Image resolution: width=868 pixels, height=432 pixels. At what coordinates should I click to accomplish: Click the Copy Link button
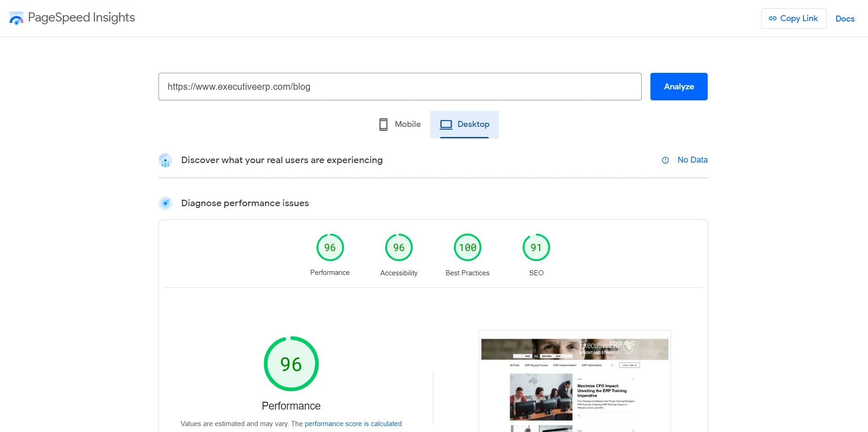tap(793, 18)
